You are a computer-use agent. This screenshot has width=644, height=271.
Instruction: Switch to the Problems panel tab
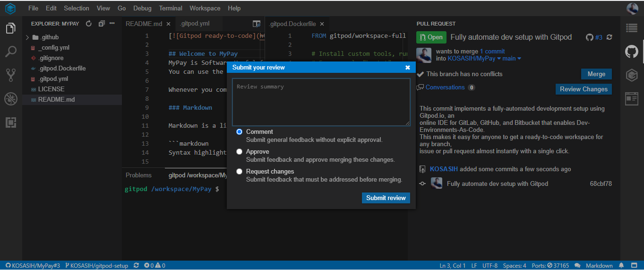click(138, 175)
